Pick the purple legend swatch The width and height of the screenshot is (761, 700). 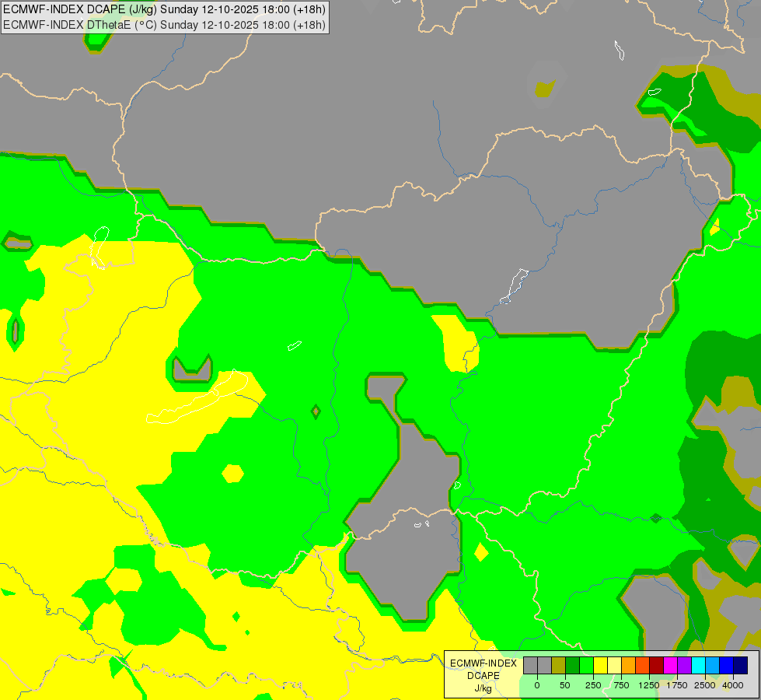(686, 666)
